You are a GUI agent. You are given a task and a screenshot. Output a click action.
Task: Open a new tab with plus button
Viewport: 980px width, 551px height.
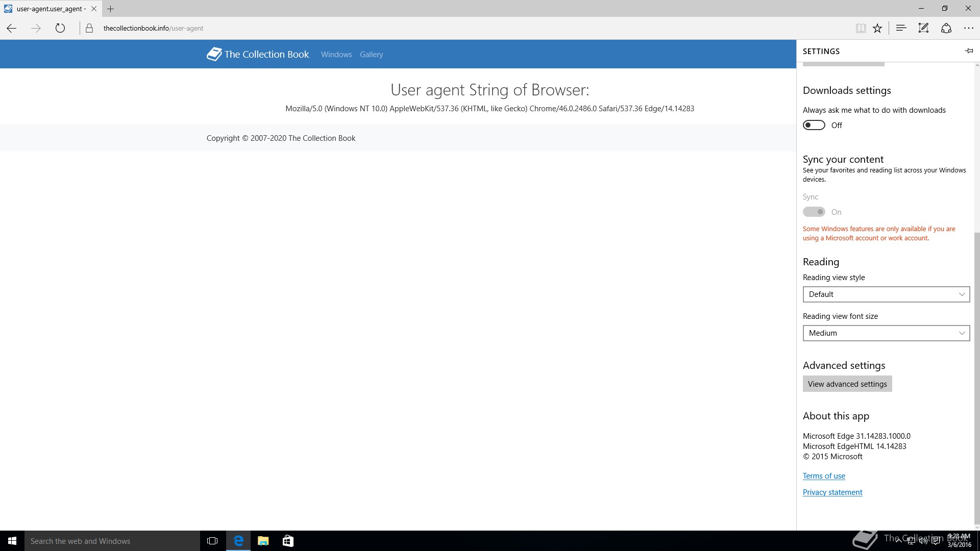(110, 9)
